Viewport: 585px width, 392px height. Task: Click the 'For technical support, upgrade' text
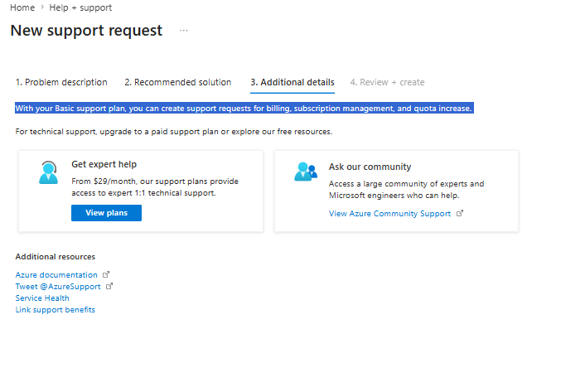[173, 131]
